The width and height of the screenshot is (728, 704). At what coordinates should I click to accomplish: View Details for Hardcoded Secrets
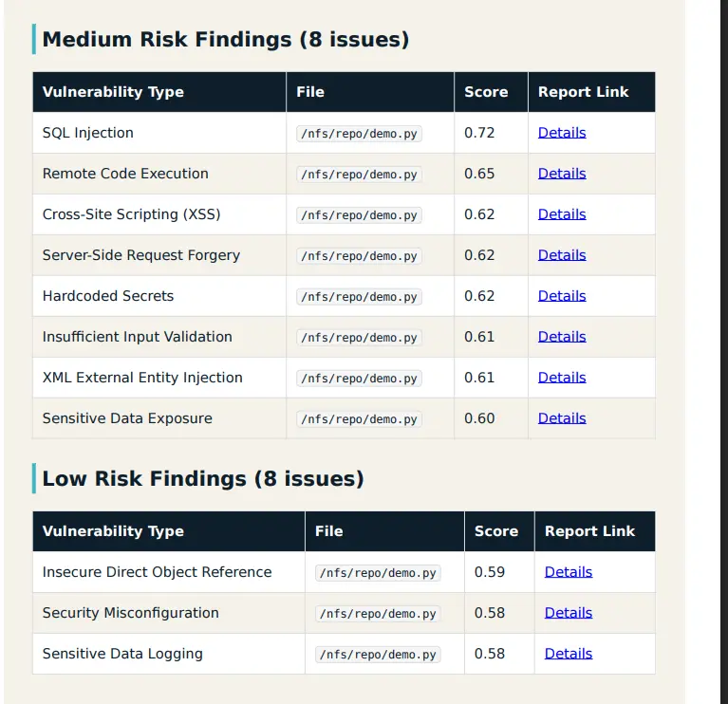coord(562,296)
